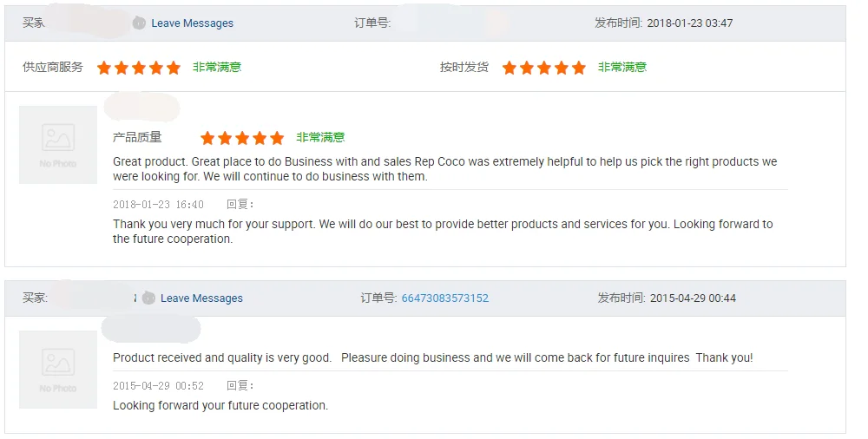Viewport: 868px width, 439px height.
Task: Click the first star of 供应商服务 rating
Action: [x=104, y=68]
